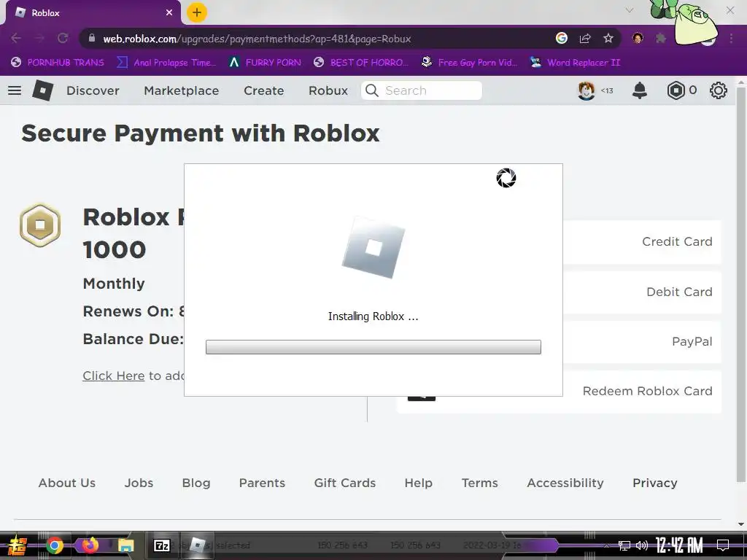
Task: Open a new tab with plus button
Action: (197, 12)
